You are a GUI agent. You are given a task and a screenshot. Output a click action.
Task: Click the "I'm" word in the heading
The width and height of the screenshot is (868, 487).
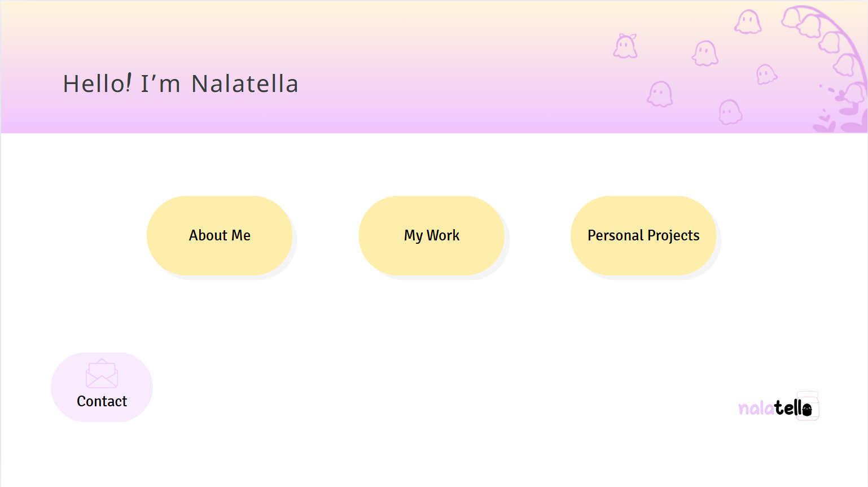160,84
